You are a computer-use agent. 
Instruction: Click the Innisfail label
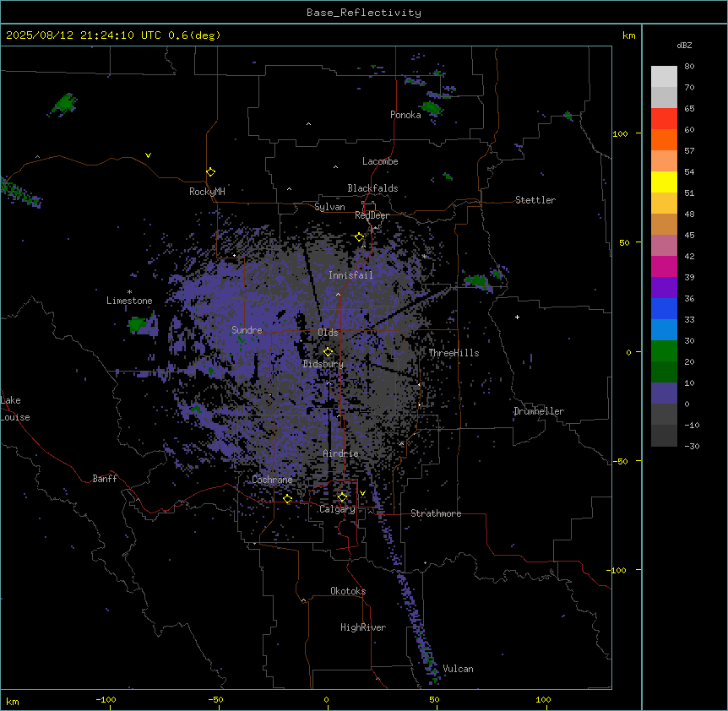(x=350, y=275)
